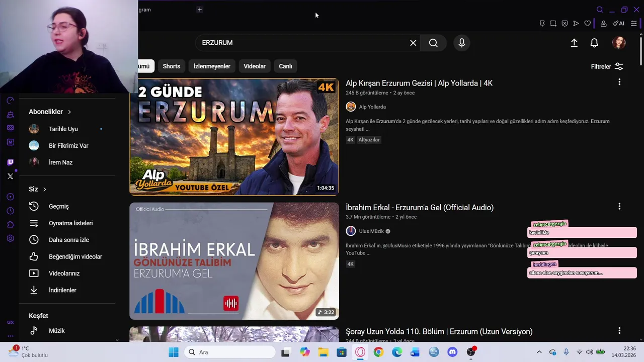Click the search magnifier button
This screenshot has width=644, height=362.
click(x=433, y=43)
